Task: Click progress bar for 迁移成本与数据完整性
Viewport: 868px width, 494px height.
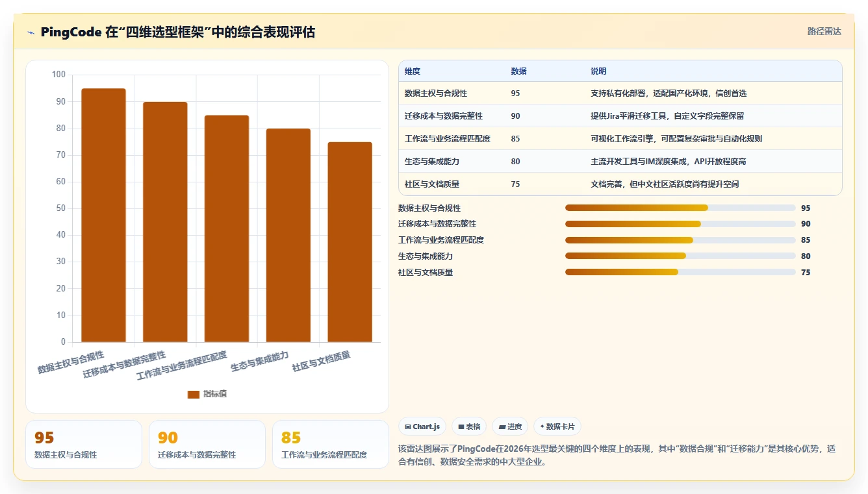Action: click(x=680, y=224)
